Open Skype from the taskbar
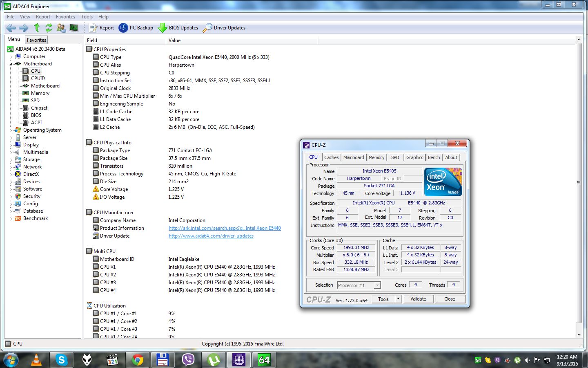This screenshot has height=368, width=588. (62, 360)
